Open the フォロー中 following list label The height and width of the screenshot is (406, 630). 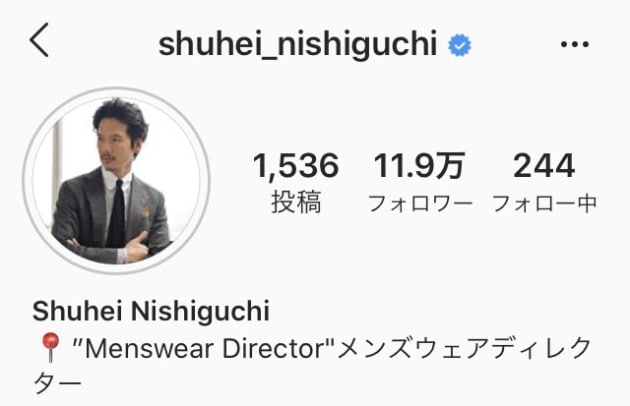point(544,203)
